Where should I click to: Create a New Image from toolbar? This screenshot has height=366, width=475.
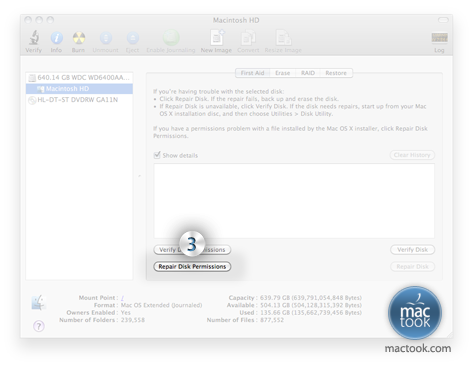(x=217, y=37)
